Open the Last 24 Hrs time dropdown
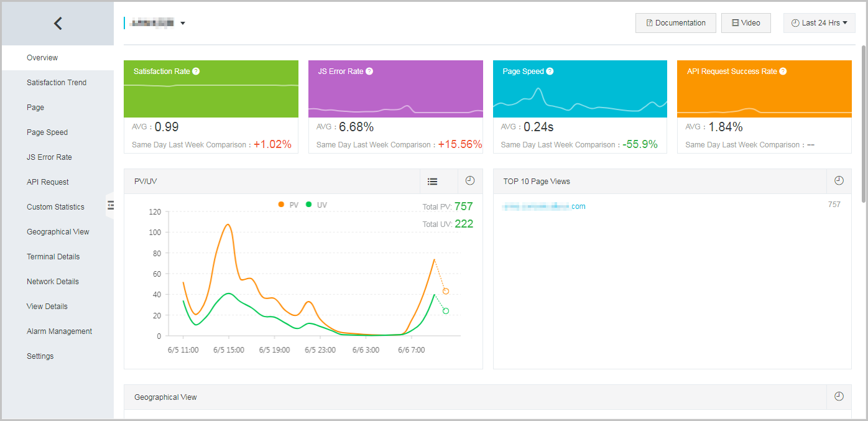The image size is (868, 421). (x=819, y=23)
